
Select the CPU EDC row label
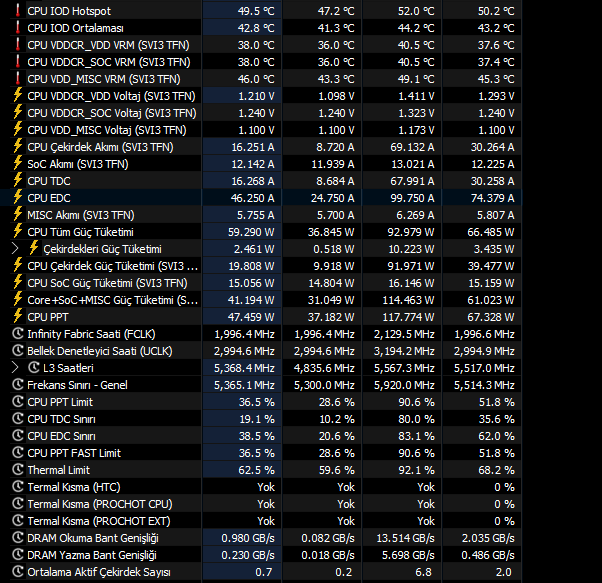[49, 198]
